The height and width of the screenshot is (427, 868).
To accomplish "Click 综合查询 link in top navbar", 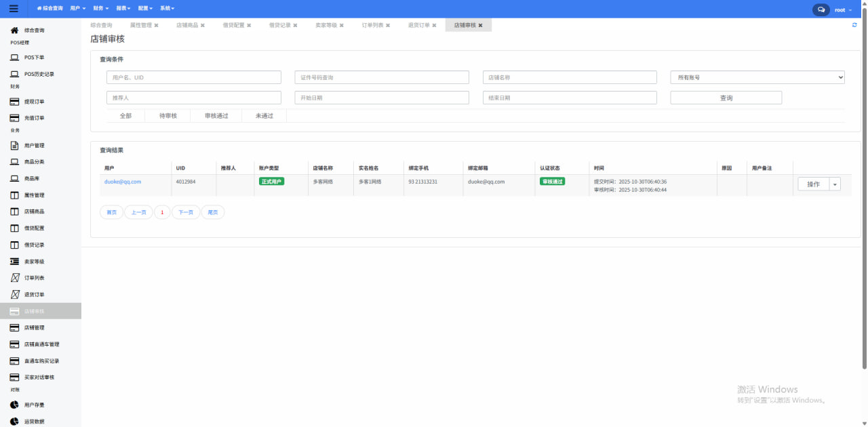I will point(50,8).
